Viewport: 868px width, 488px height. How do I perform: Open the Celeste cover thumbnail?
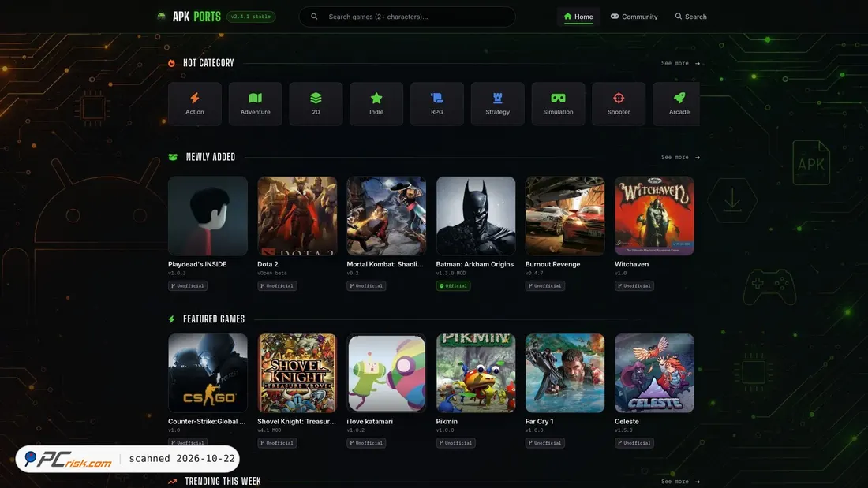(x=654, y=373)
